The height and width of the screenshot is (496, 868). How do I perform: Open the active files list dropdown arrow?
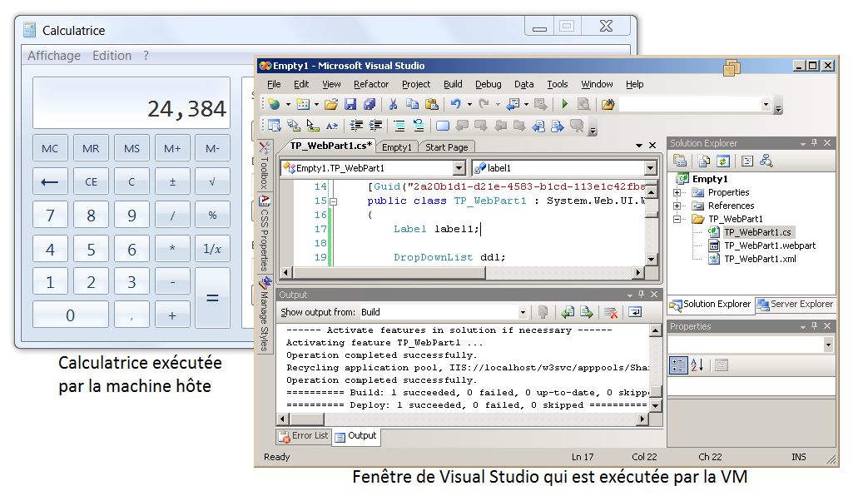pyautogui.click(x=639, y=146)
